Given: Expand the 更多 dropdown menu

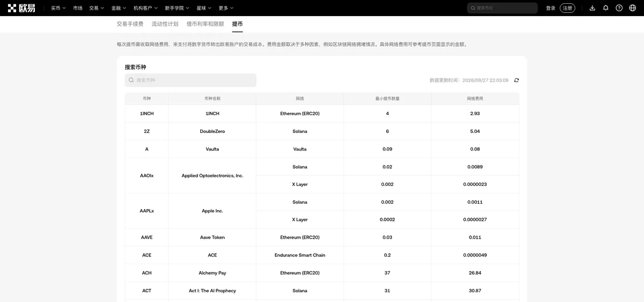Looking at the screenshot, I should click(x=226, y=8).
